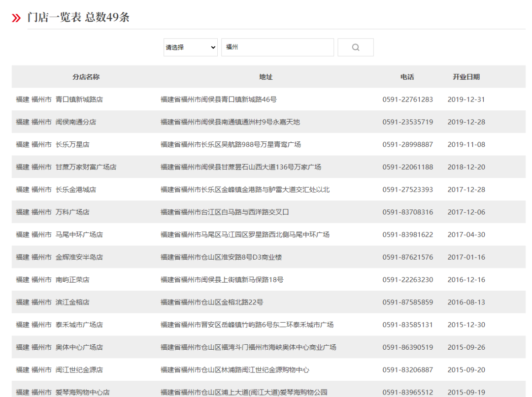This screenshot has width=532, height=397.
Task: Click the 马尾中环广场店 store name
Action: click(79, 235)
